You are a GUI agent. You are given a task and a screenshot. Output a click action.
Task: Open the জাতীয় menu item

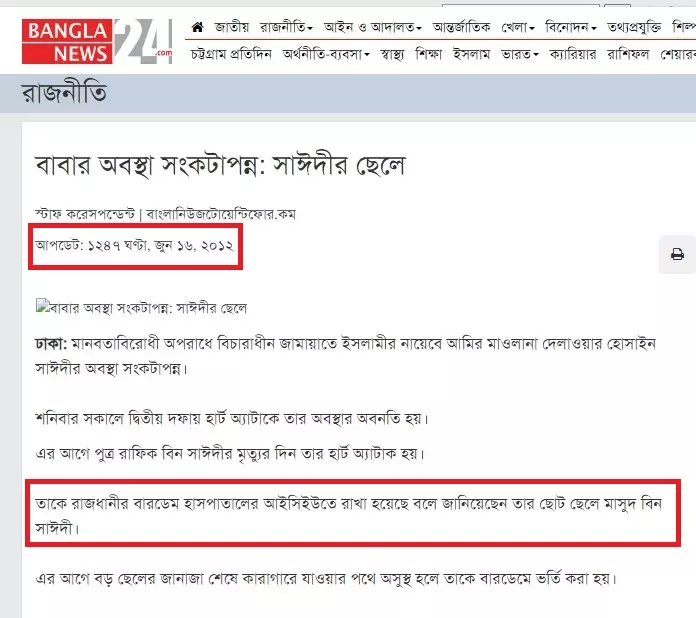tap(232, 28)
